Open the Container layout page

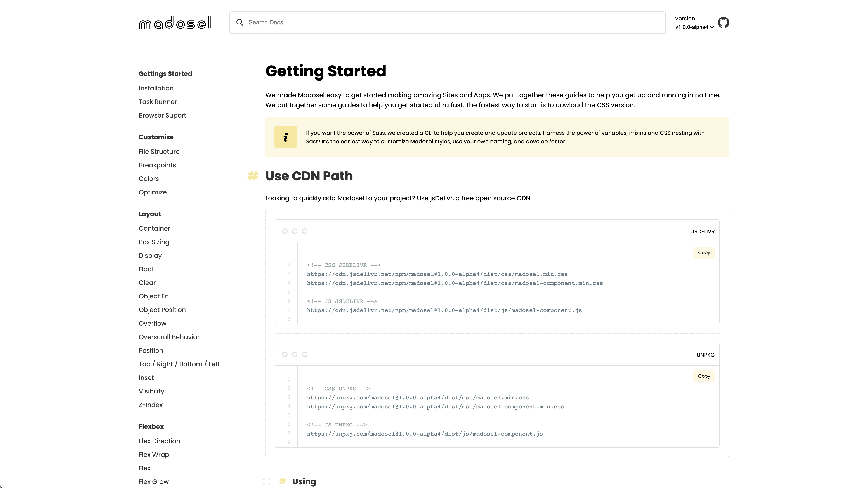click(x=154, y=228)
